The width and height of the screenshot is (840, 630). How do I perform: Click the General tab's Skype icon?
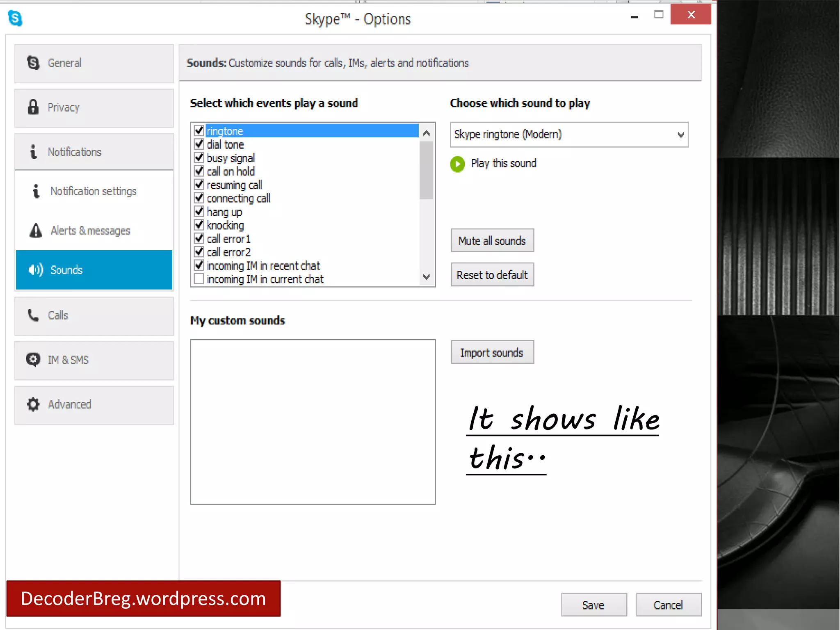[x=33, y=63]
